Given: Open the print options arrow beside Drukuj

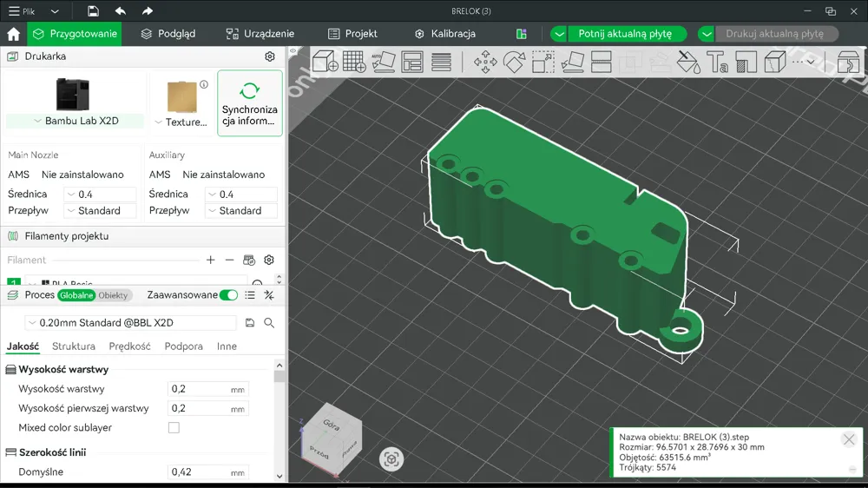Looking at the screenshot, I should [707, 34].
